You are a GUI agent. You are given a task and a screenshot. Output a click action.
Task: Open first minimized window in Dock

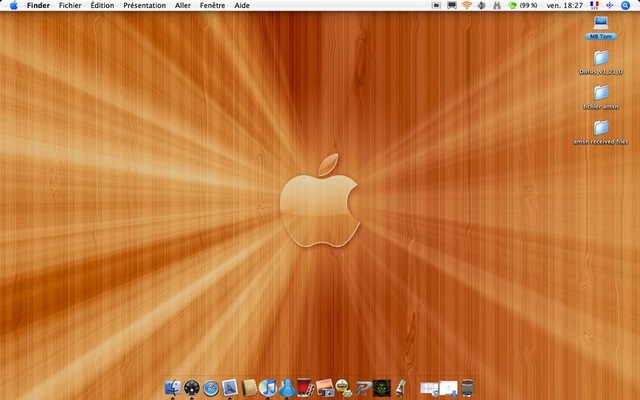[429, 388]
